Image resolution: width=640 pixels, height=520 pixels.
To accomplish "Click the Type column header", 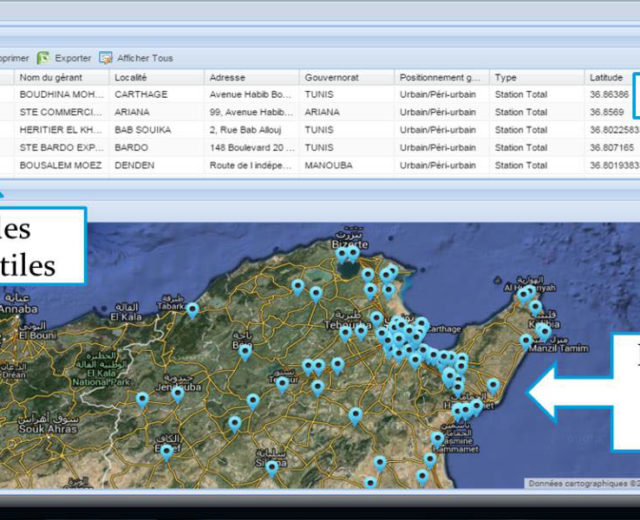I will click(506, 77).
